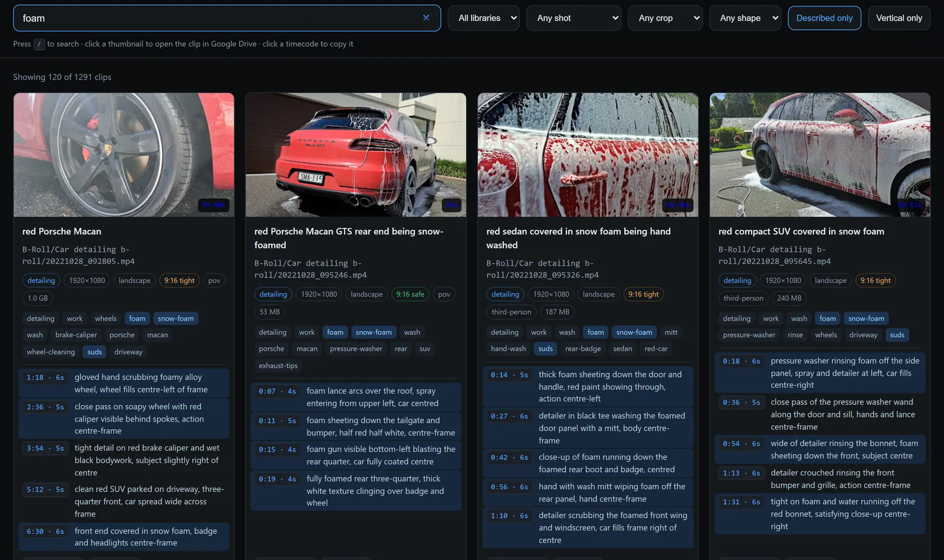Viewport: 944px width, 560px height.
Task: Open the All libraries dropdown
Action: coord(484,18)
